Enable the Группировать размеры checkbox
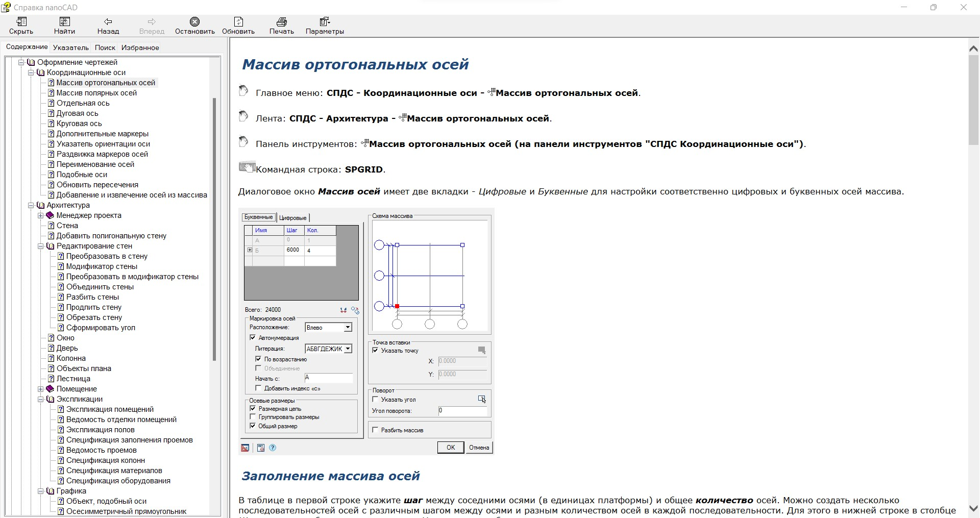Screen dimensions: 980x518 (253, 417)
